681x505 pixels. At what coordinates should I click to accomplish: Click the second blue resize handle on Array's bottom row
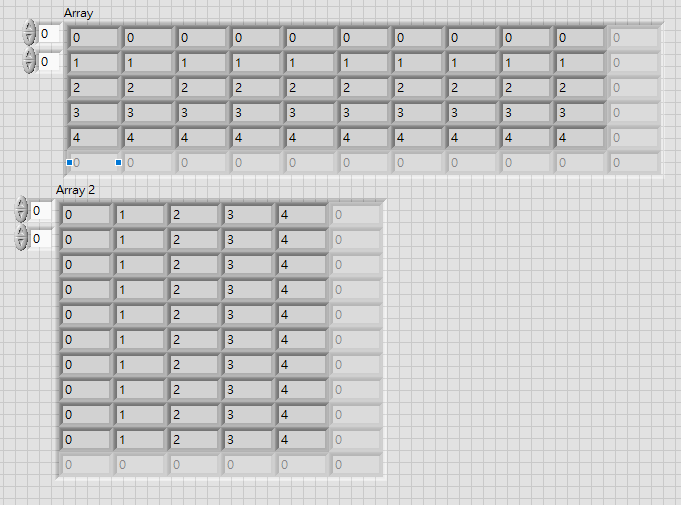point(118,162)
